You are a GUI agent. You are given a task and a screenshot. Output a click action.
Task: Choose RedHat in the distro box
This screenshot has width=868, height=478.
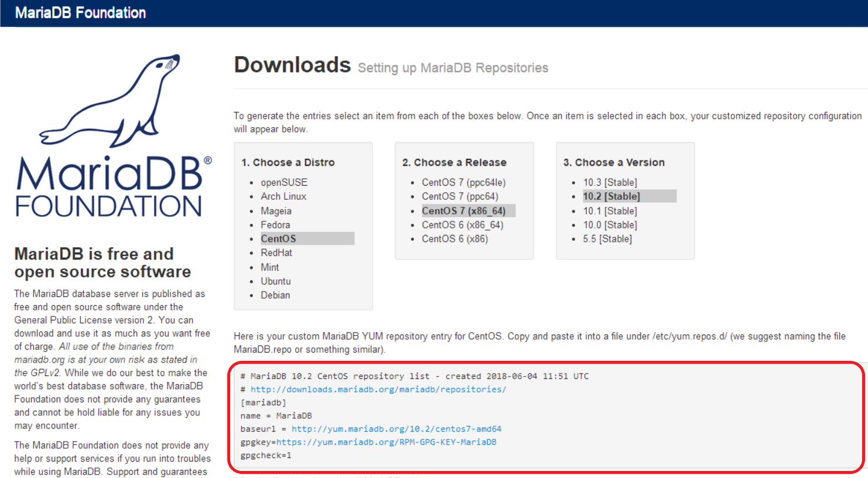pyautogui.click(x=276, y=252)
